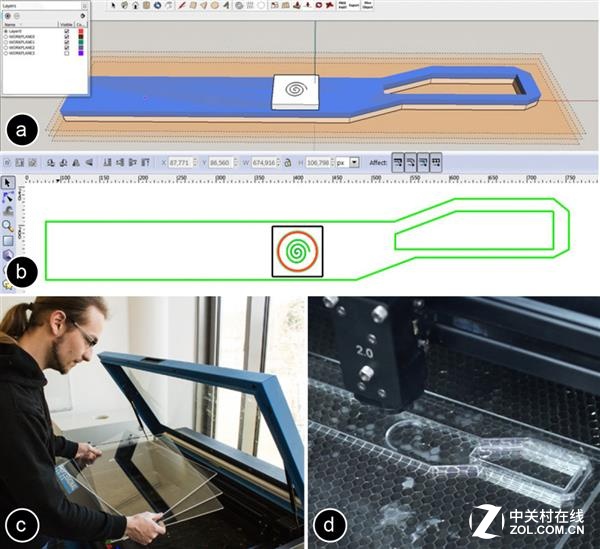
Task: Open the red color swatch of Layer0
Action: pyautogui.click(x=81, y=31)
